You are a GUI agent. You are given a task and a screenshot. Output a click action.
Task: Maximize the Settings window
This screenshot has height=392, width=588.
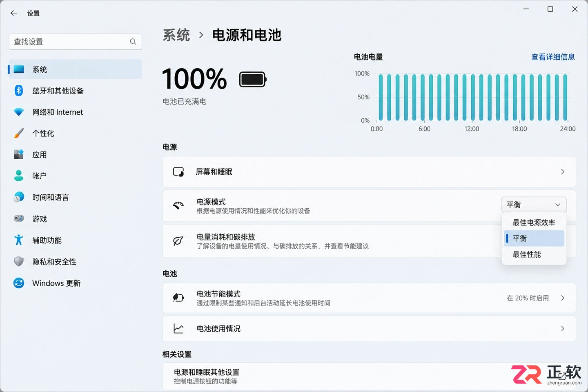point(550,9)
